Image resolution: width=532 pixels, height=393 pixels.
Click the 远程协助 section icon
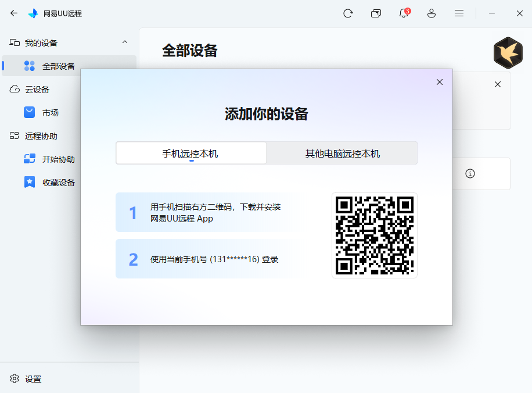[x=15, y=135]
